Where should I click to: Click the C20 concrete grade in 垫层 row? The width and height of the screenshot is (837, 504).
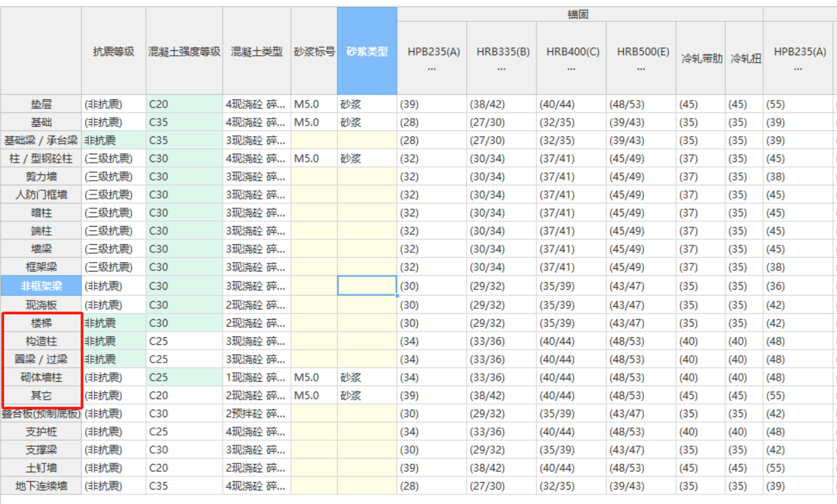click(184, 104)
